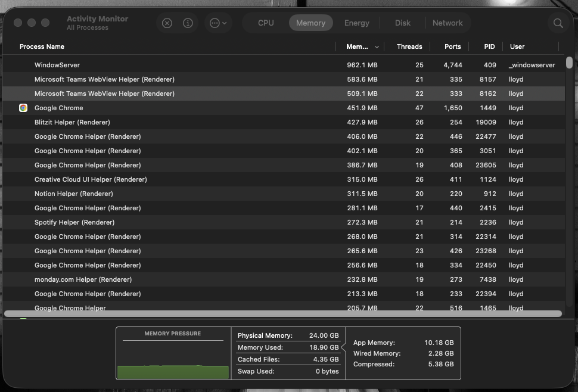Select the Memory tab
The width and height of the screenshot is (578, 392).
pyautogui.click(x=310, y=23)
